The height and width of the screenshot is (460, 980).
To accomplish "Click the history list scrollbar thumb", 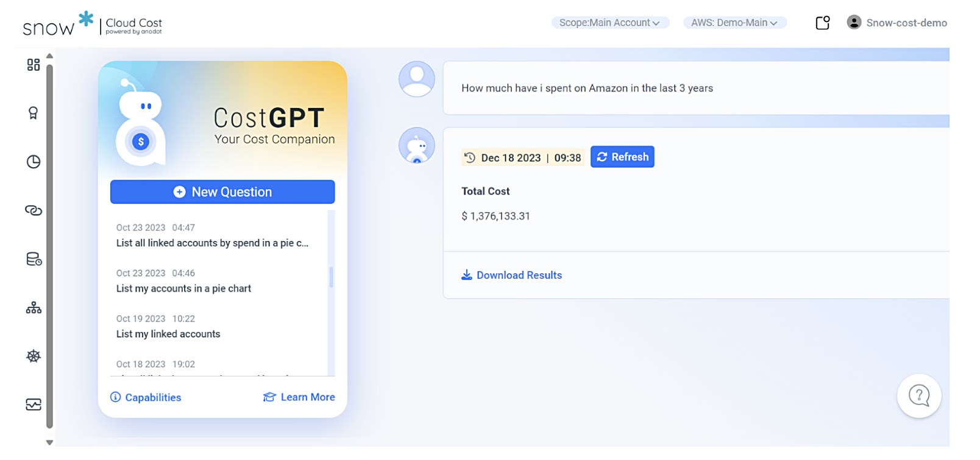I will pos(332,276).
